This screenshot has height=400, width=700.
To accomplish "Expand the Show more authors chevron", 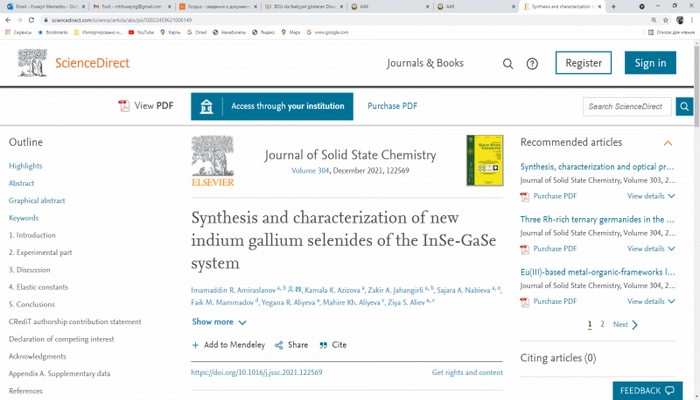I will click(x=243, y=322).
